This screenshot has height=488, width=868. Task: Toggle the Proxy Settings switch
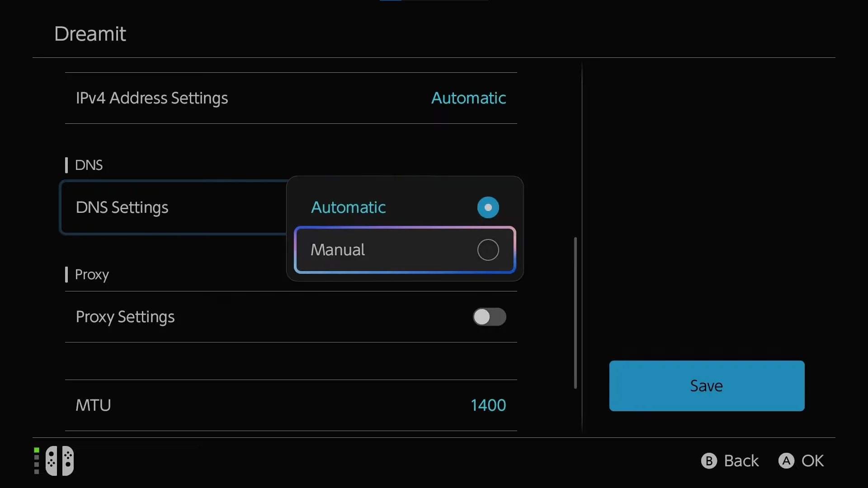click(489, 317)
